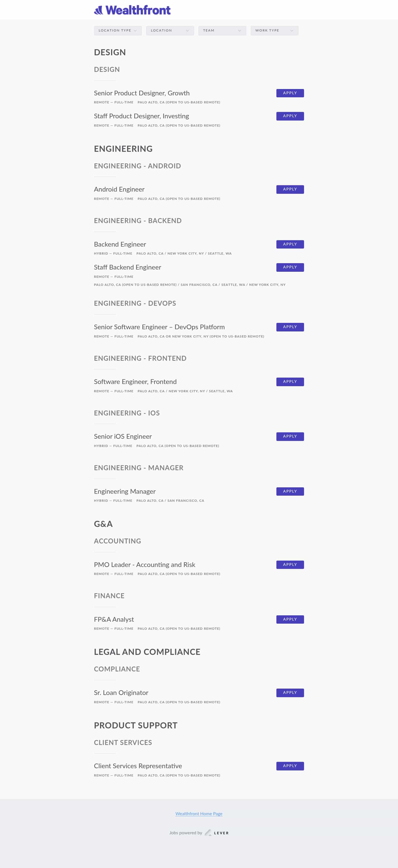Viewport: 398px width, 868px height.
Task: View the Senior Software Engineer – DevOps Platform posting
Action: [x=159, y=327]
